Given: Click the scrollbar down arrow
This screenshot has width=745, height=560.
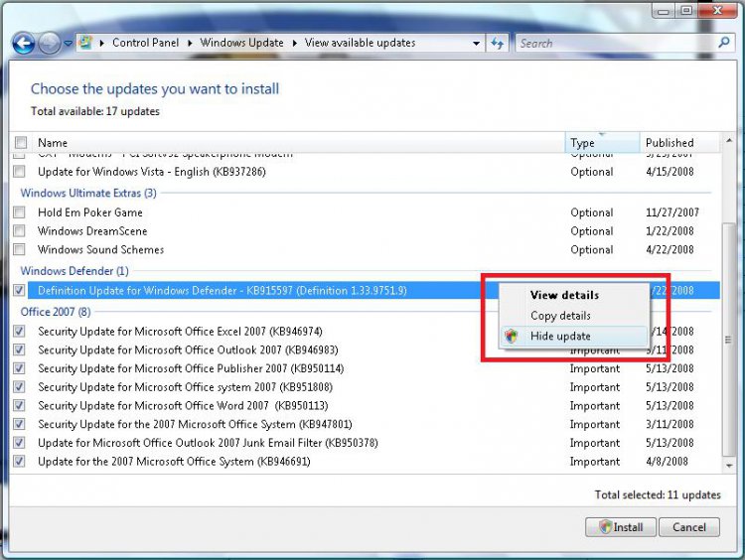Looking at the screenshot, I should 729,466.
